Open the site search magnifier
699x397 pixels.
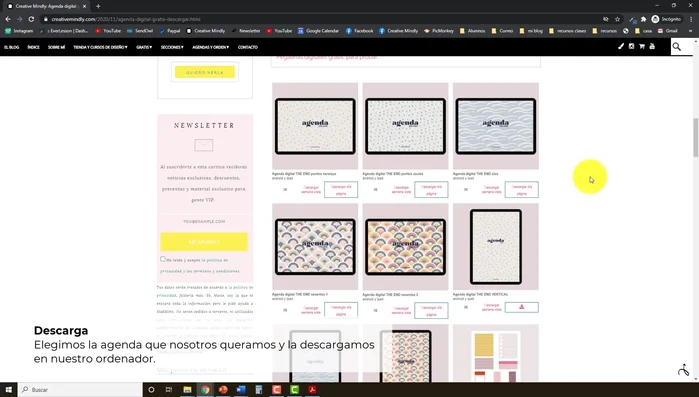point(677,47)
